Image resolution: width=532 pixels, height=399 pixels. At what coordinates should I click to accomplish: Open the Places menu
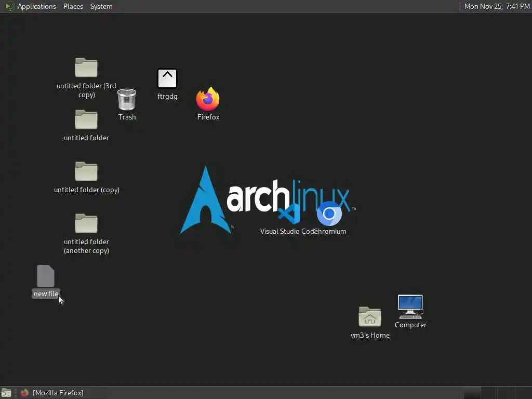pos(73,6)
